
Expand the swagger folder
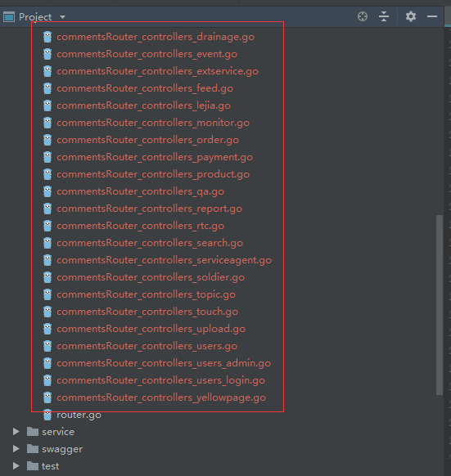tap(16, 449)
